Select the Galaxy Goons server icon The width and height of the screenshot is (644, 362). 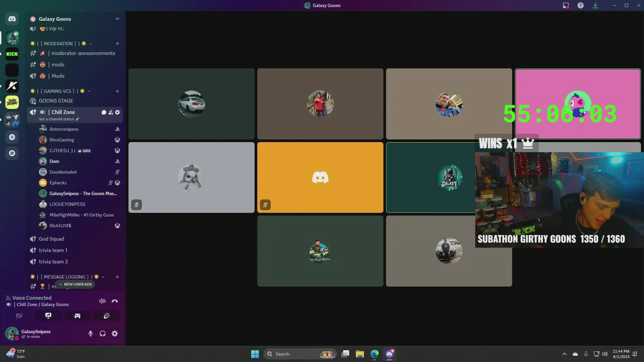pyautogui.click(x=12, y=38)
